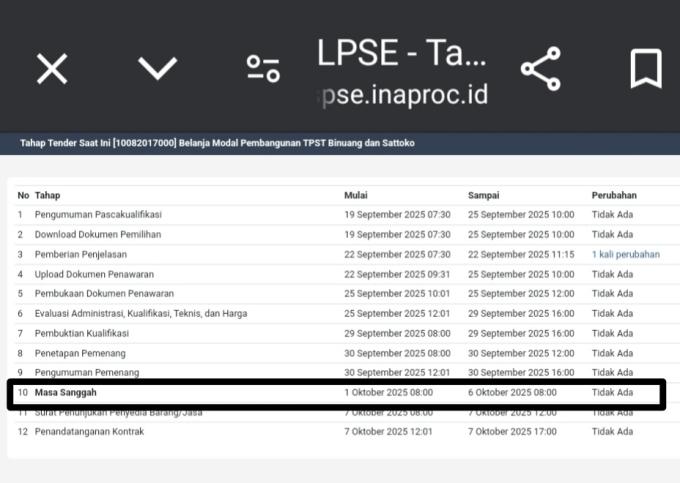This screenshot has width=680, height=483.
Task: Select the Penandatanganan Kontrak row
Action: click(x=89, y=431)
